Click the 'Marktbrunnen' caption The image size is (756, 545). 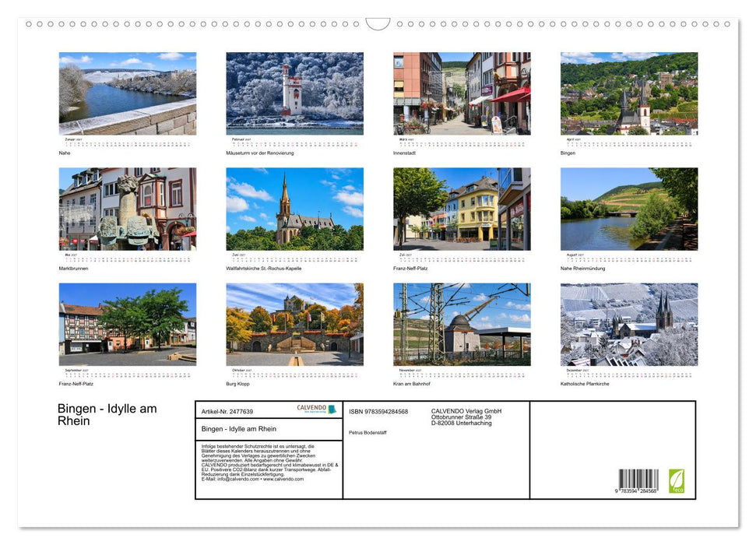(x=74, y=268)
